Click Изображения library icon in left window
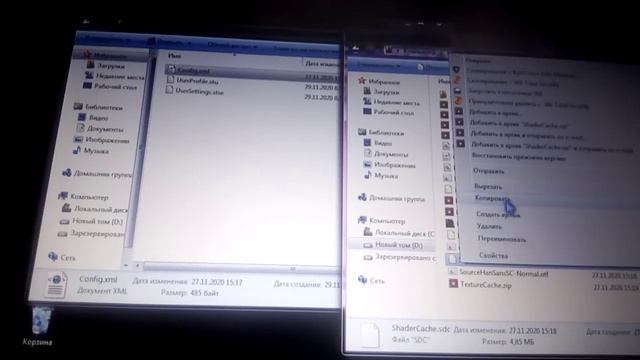640x360 pixels. pos(78,139)
